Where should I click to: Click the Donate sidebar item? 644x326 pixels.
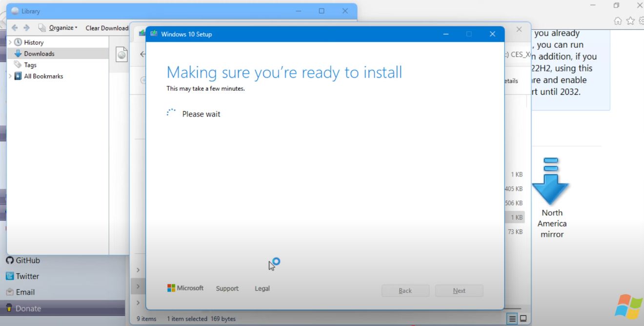[28, 308]
